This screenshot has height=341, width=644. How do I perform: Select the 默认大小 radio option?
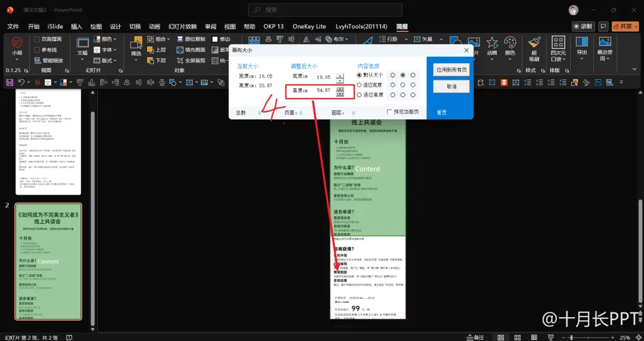360,75
